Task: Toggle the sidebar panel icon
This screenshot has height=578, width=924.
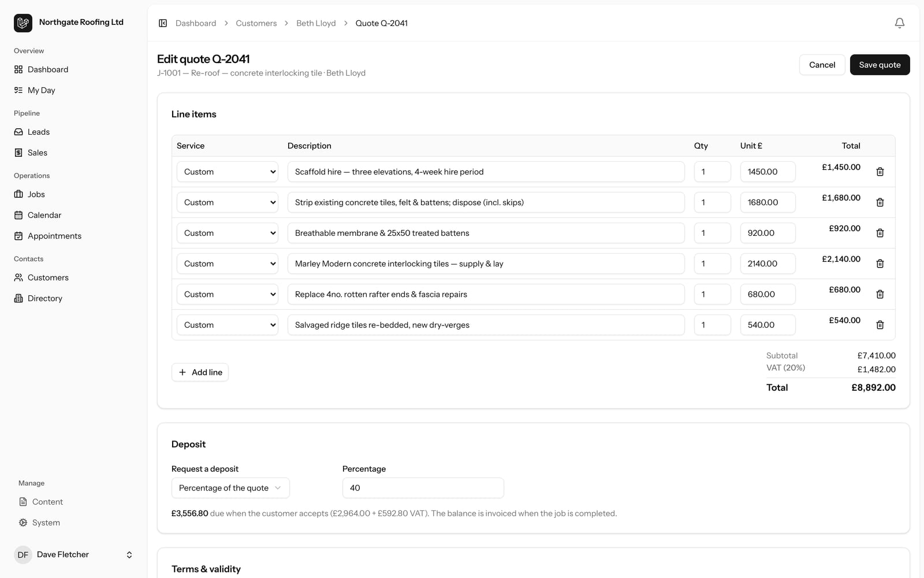Action: click(x=163, y=23)
